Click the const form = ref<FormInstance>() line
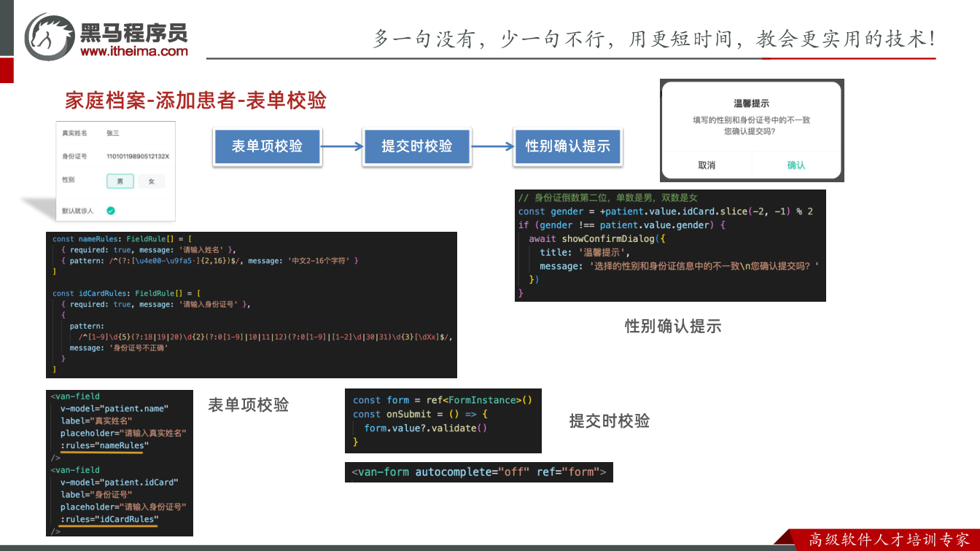 [443, 400]
